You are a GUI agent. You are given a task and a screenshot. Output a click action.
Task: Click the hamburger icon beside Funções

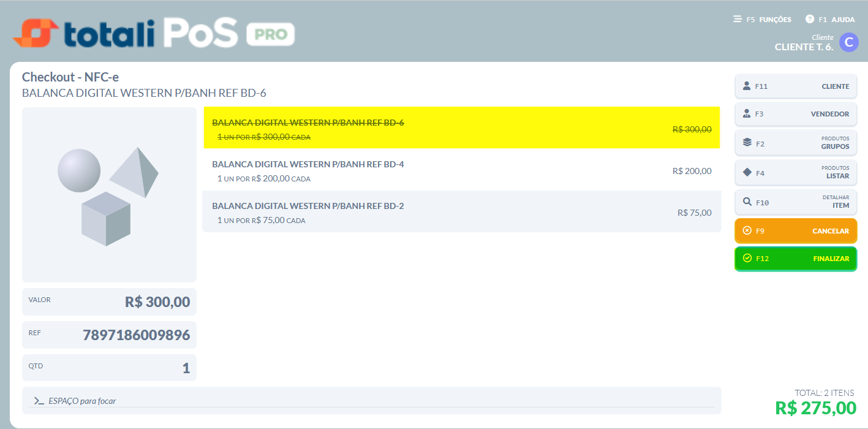tap(738, 20)
